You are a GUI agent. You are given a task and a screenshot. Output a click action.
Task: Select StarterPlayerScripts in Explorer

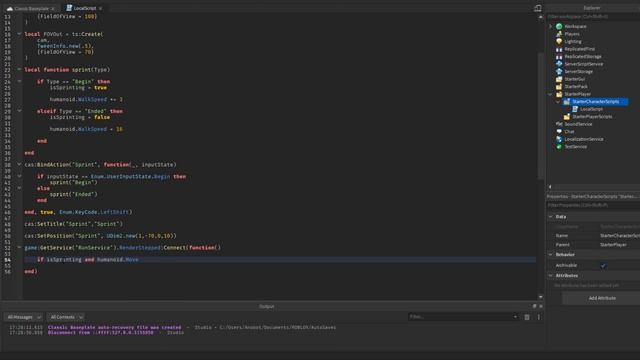592,117
